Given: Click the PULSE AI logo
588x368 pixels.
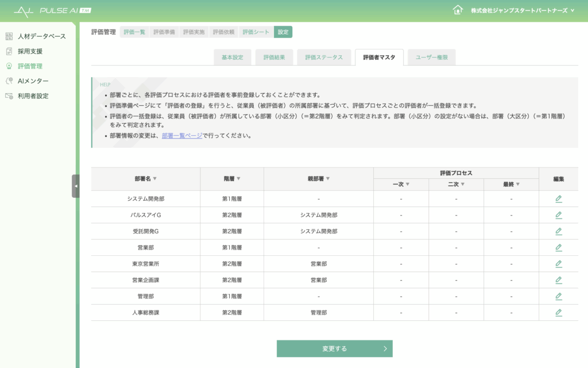Looking at the screenshot, I should point(52,11).
